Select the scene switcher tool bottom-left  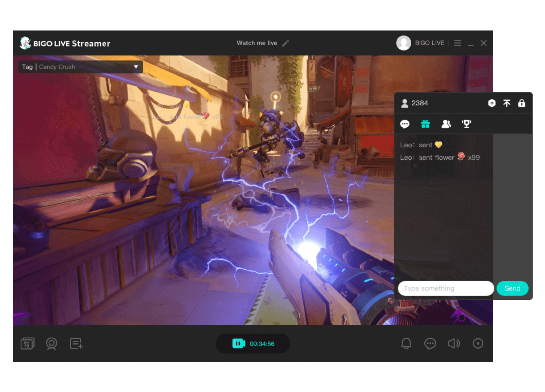(x=28, y=343)
